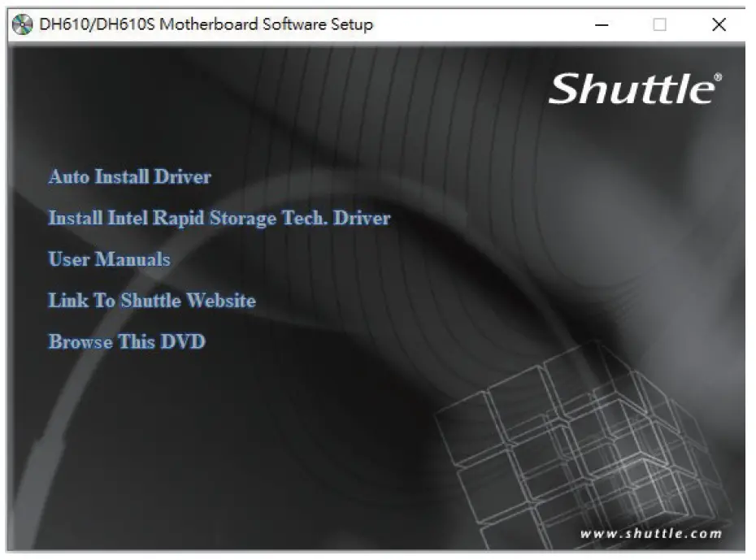The image size is (756, 560).
Task: Minimize the setup window
Action: pos(602,25)
